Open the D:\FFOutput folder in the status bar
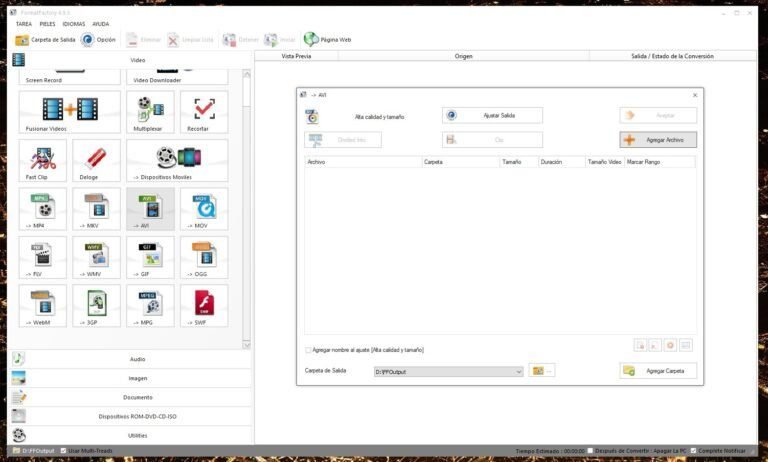Viewport: 768px width, 462px height. coord(34,451)
